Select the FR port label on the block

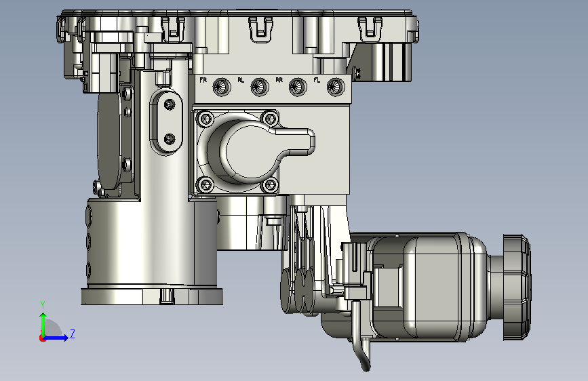[203, 80]
